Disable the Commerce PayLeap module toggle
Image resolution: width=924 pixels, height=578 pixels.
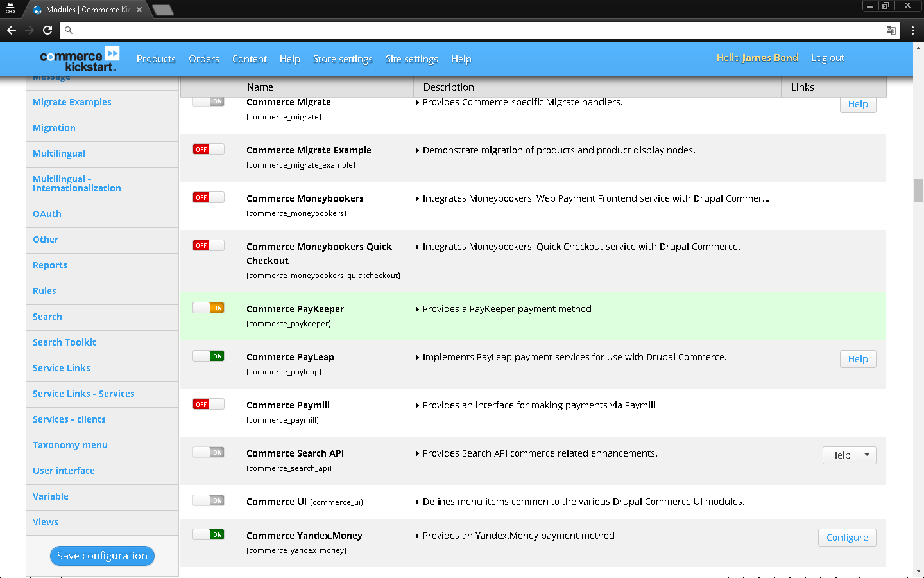[209, 356]
